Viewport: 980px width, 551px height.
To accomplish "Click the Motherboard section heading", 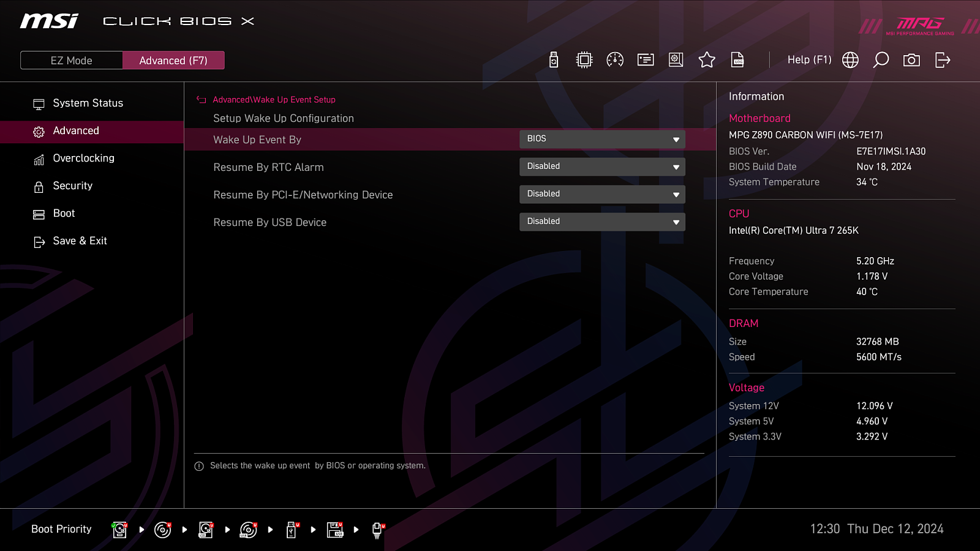I will pyautogui.click(x=759, y=118).
